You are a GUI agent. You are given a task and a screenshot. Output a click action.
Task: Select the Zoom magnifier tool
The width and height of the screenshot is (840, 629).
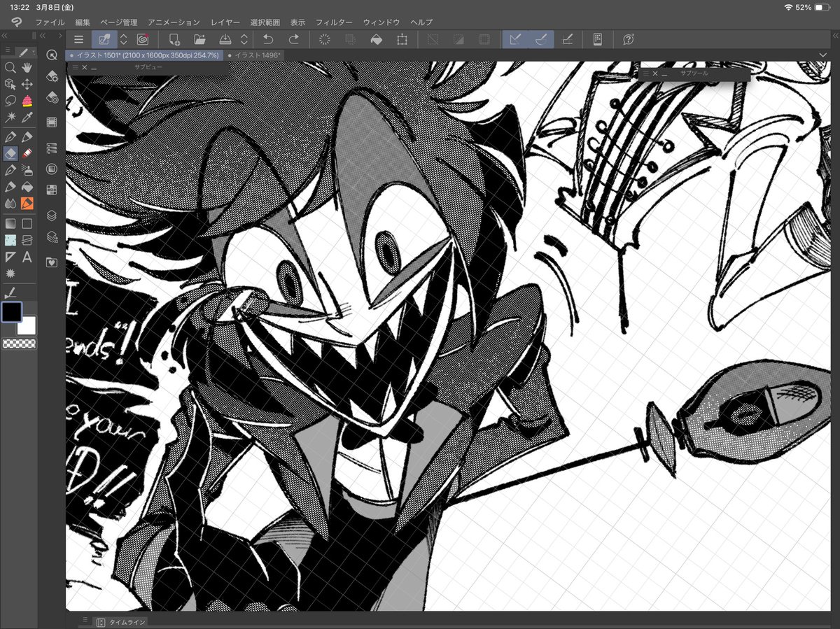coord(10,68)
